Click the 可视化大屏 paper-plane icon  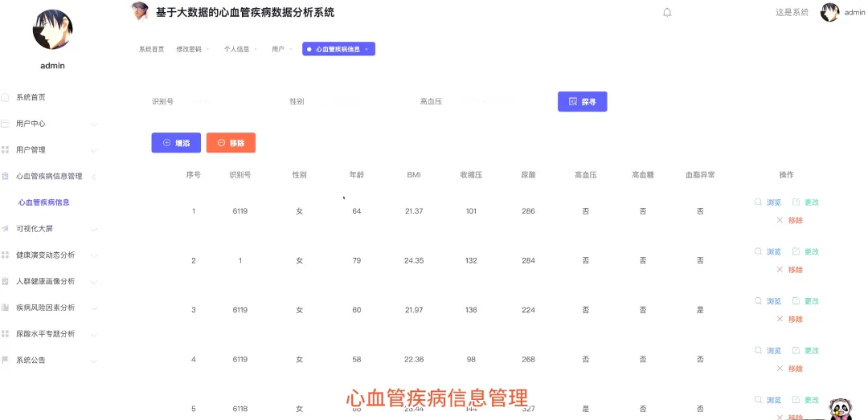5,229
